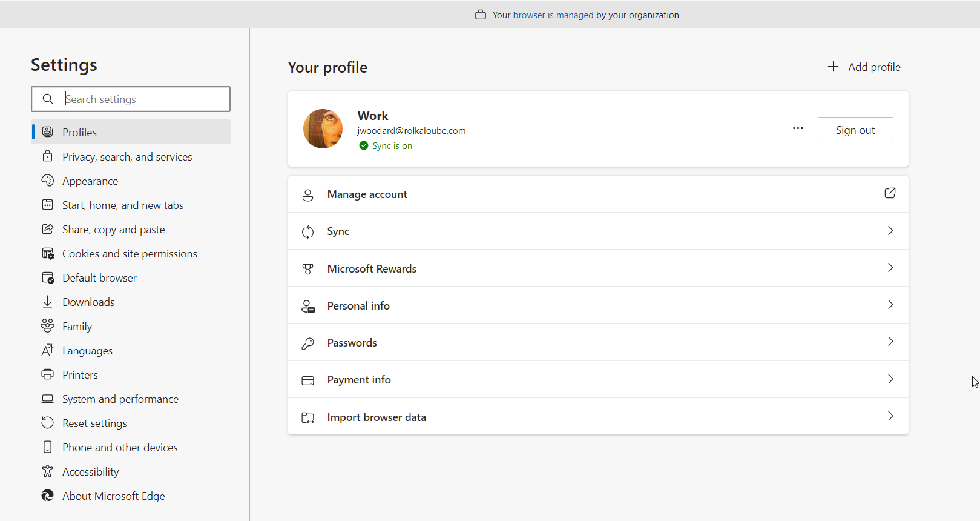
Task: Click the Accessibility figure icon
Action: click(x=48, y=471)
